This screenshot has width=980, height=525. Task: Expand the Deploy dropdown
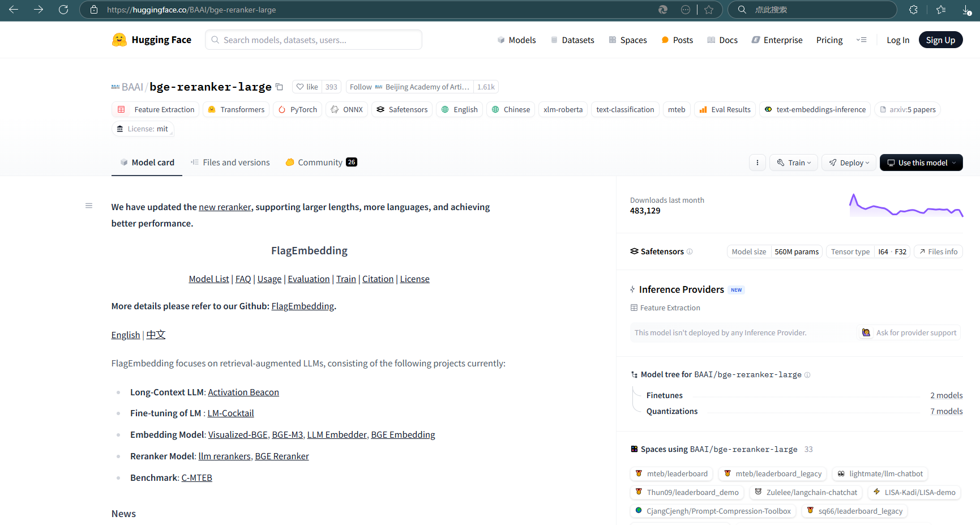(849, 163)
